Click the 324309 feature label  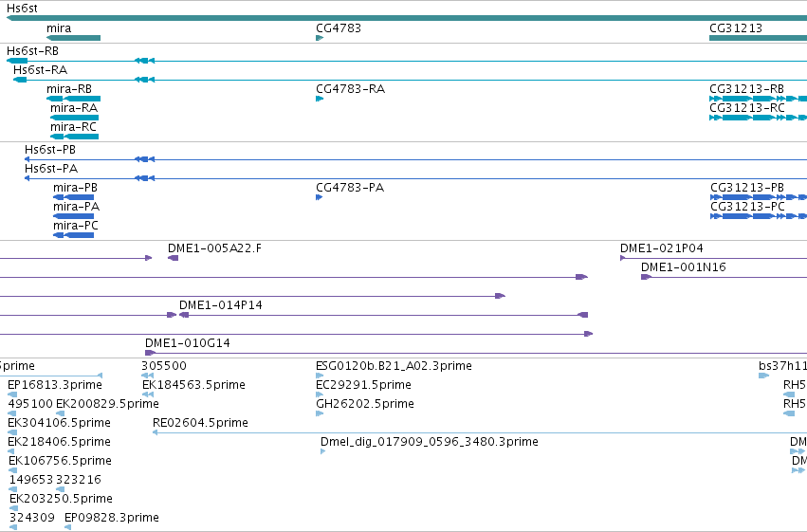(31, 518)
